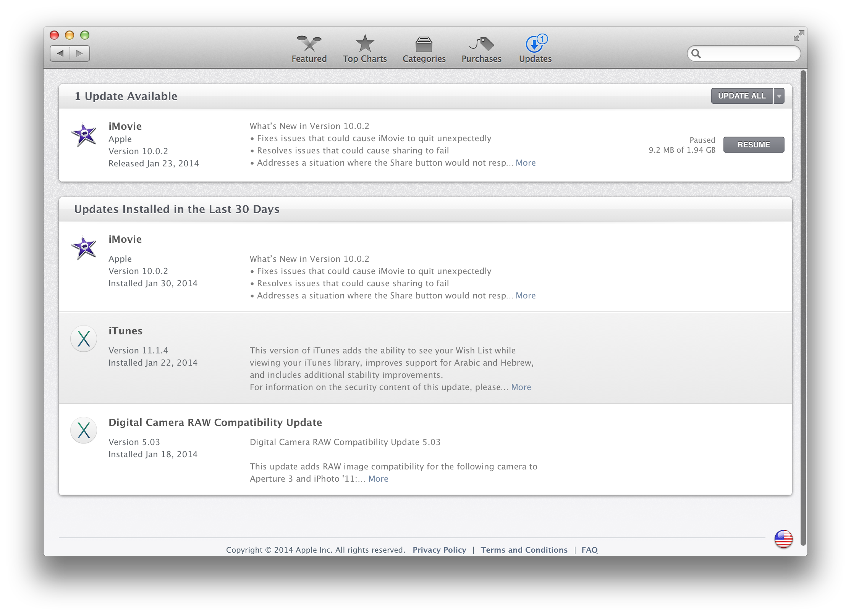Select the Featured tab label
Image resolution: width=851 pixels, height=616 pixels.
(x=309, y=59)
